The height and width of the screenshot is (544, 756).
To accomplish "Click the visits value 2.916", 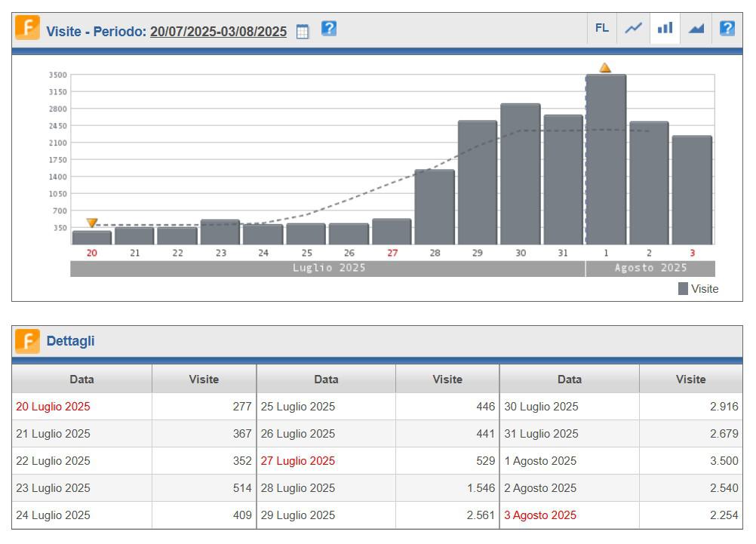I will click(724, 407).
